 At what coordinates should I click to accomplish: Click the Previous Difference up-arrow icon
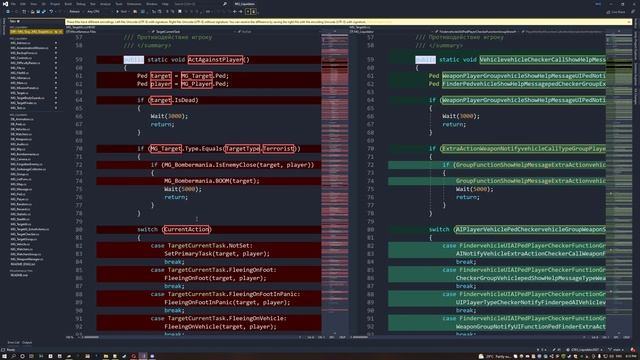247,11
